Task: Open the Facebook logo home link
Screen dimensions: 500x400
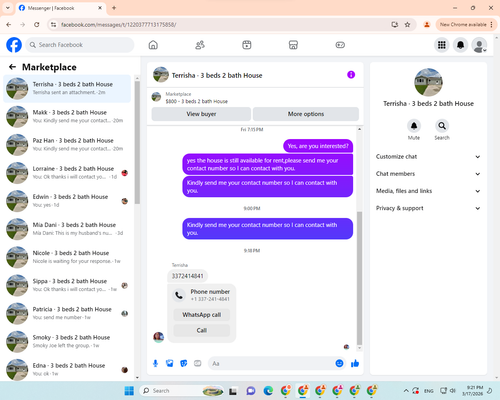Action: 14,45
